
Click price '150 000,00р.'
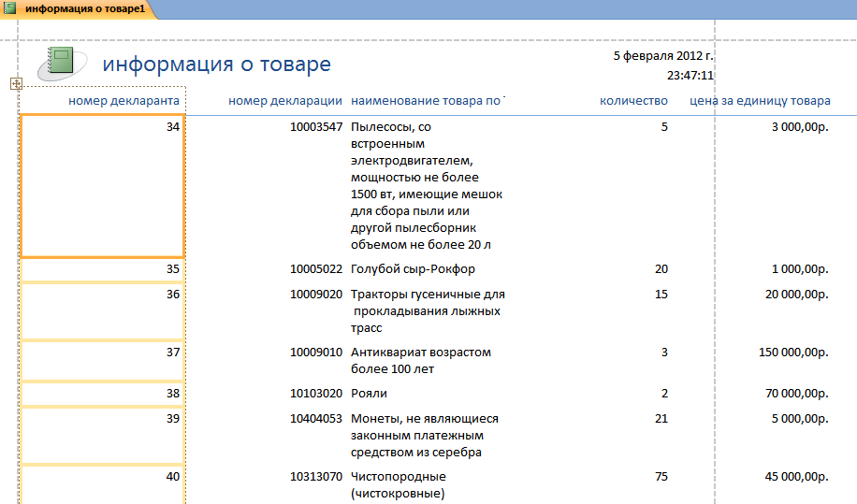click(793, 353)
